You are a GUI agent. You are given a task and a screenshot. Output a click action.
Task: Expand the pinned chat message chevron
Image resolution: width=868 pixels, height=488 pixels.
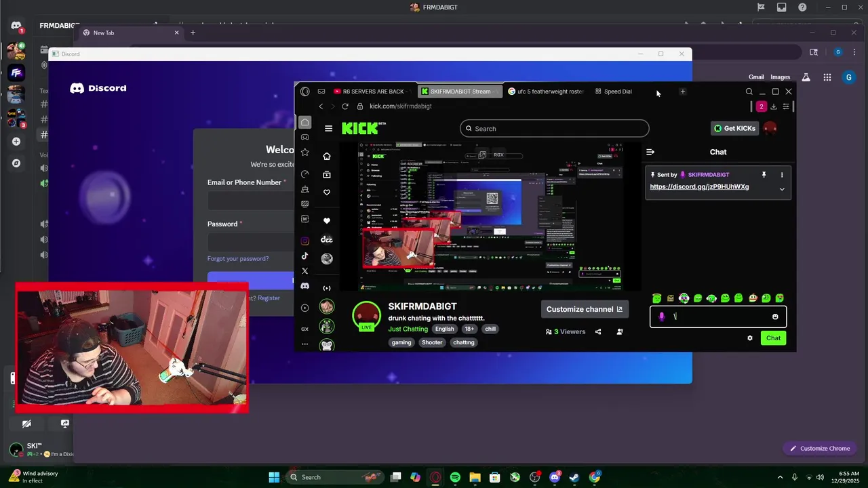782,189
